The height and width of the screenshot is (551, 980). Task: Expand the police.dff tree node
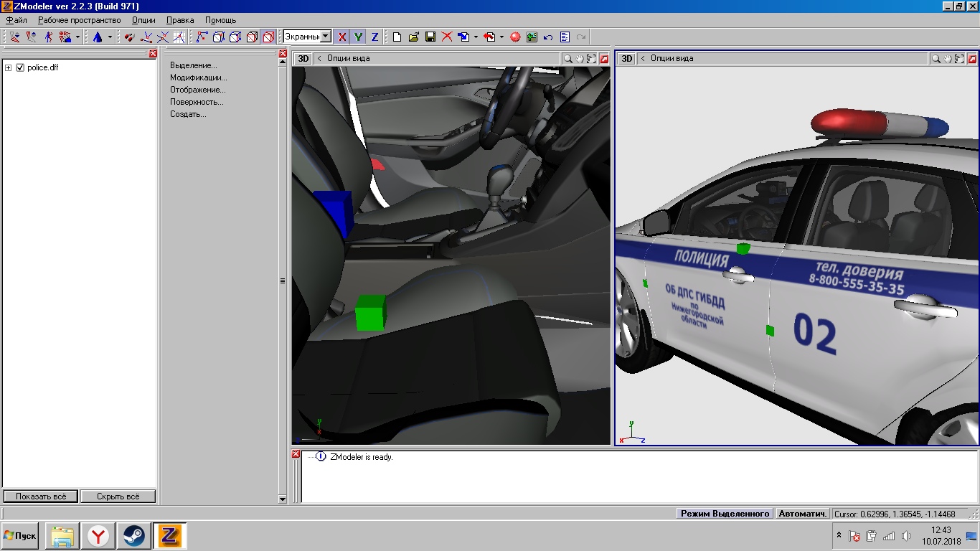(9, 67)
